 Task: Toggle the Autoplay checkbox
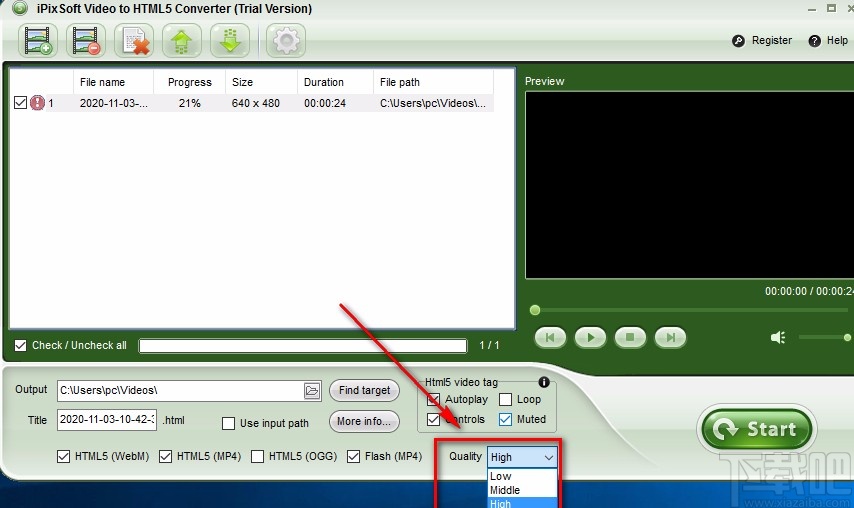[x=434, y=400]
